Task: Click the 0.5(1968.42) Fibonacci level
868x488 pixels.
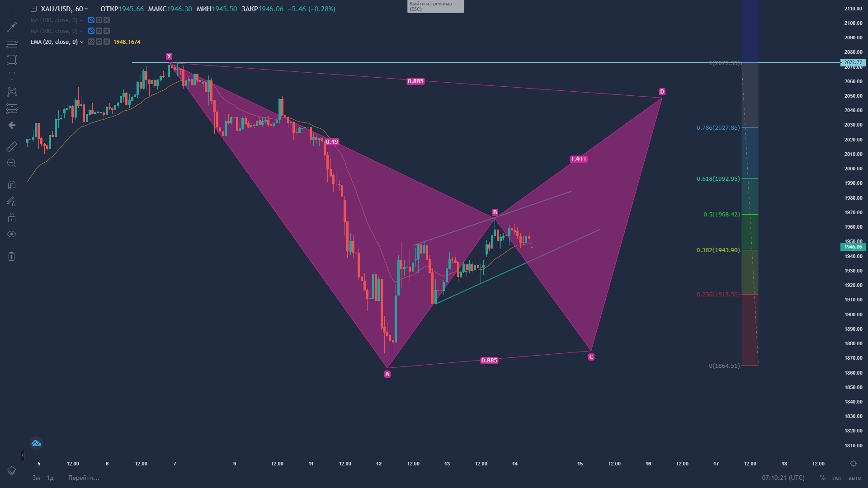Action: coord(722,215)
